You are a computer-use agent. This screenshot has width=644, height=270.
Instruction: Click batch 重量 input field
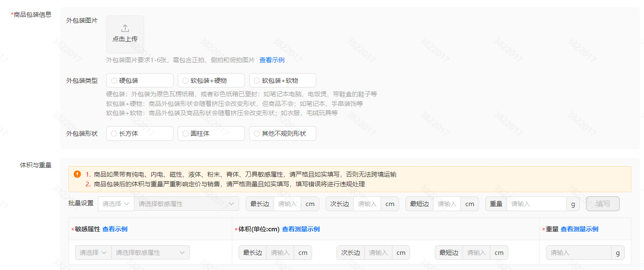click(536, 204)
